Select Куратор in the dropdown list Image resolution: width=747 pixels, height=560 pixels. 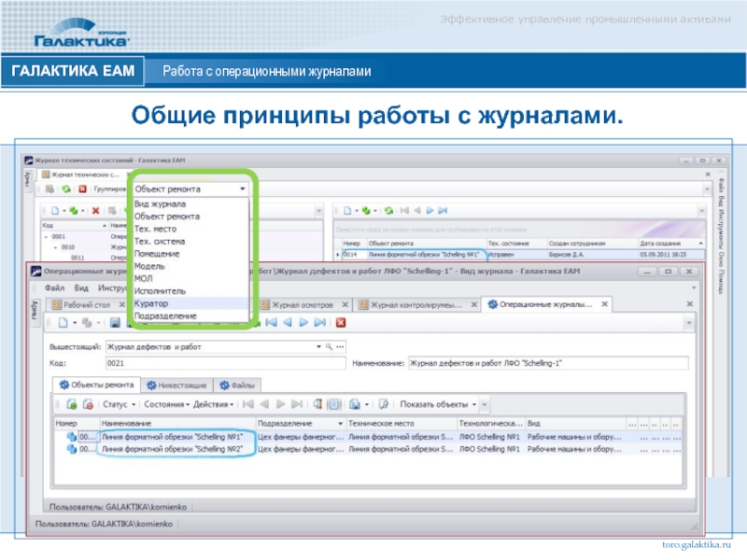(150, 303)
